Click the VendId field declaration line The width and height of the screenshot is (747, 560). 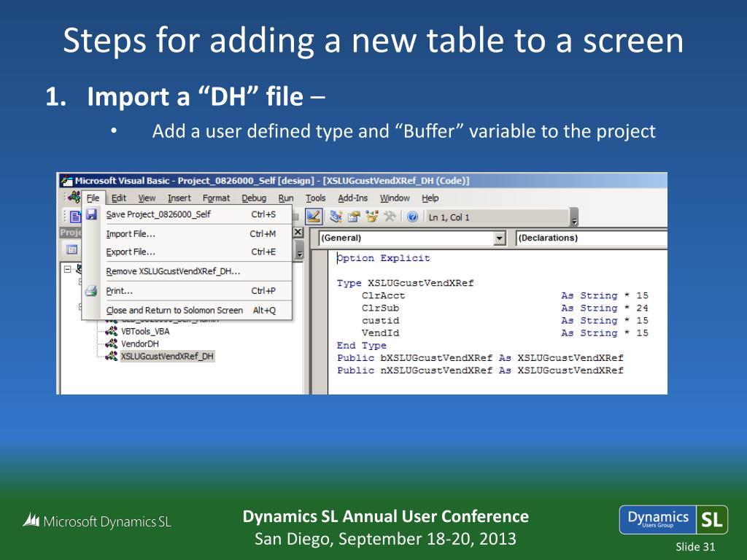(x=505, y=332)
